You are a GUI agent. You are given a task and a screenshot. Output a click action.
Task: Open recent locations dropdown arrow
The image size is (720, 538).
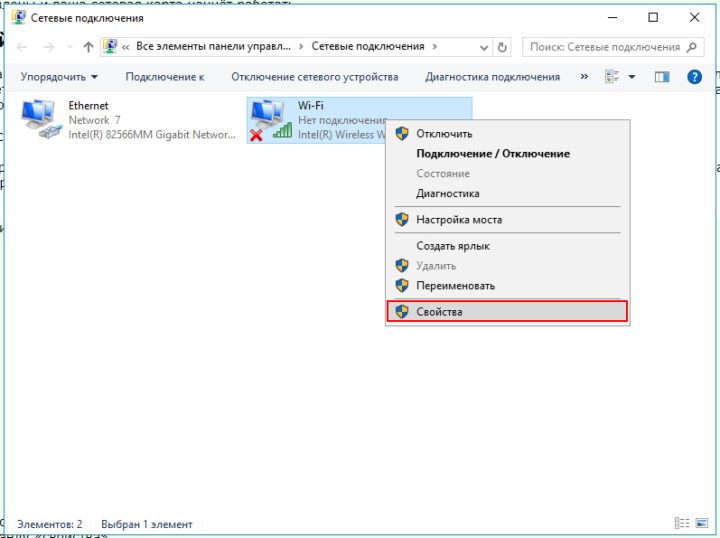click(70, 47)
